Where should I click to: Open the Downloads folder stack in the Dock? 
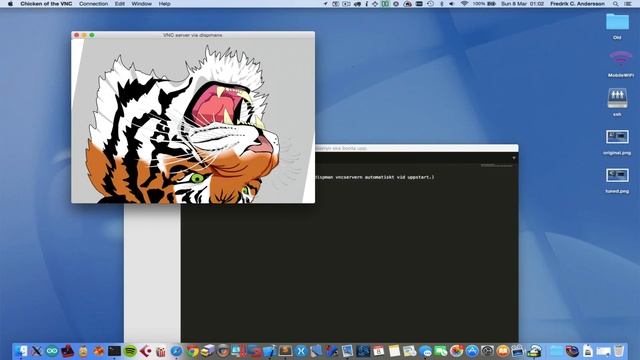556,351
